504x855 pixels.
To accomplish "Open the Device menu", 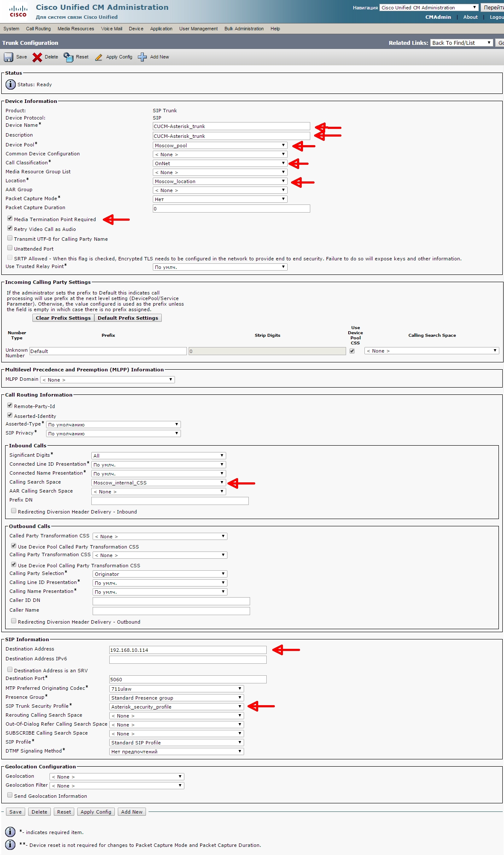I will point(136,29).
